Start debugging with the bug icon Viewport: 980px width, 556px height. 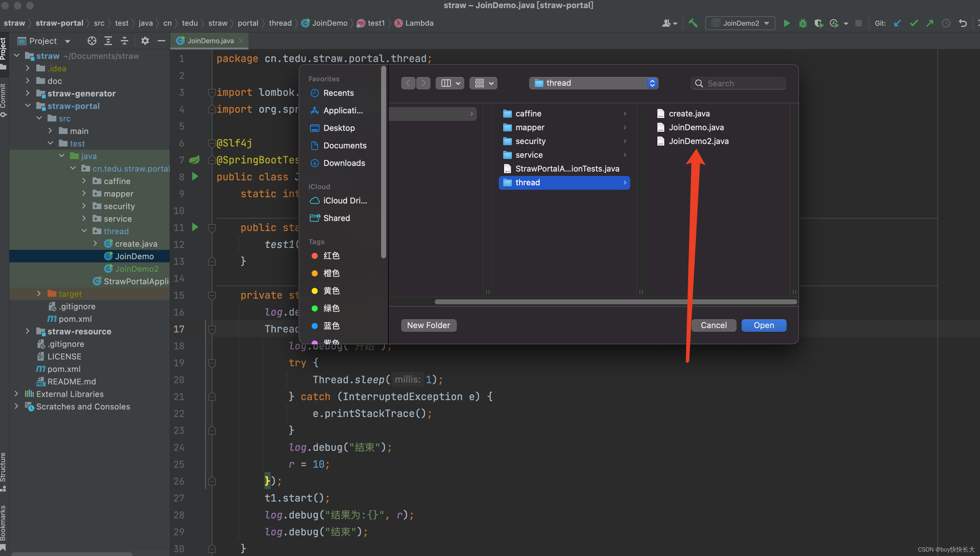[x=803, y=23]
